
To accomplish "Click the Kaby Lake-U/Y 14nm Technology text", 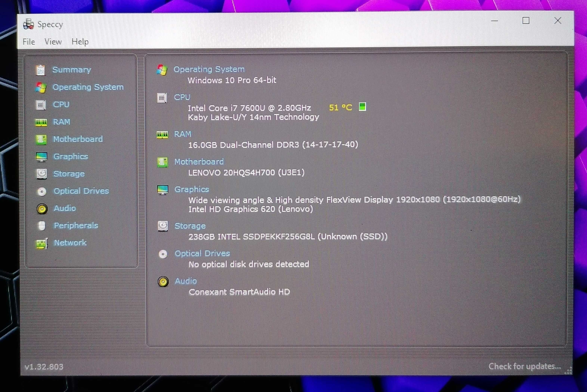I will coord(253,117).
